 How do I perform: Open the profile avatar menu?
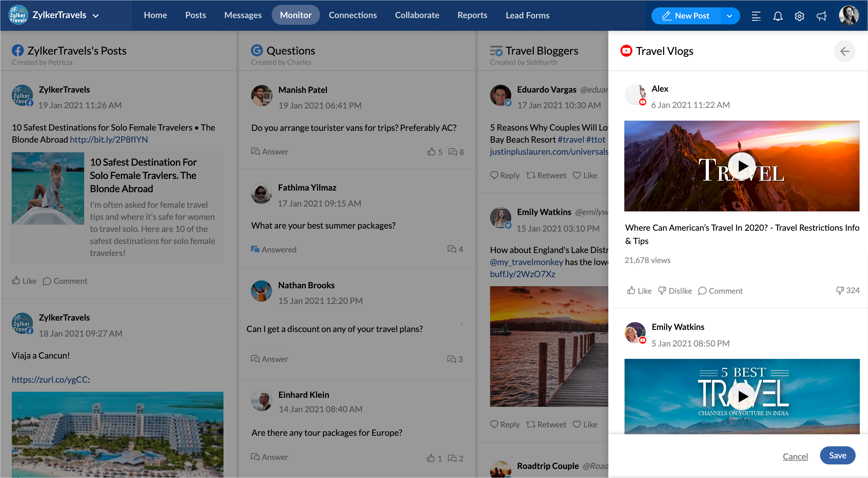(x=848, y=16)
